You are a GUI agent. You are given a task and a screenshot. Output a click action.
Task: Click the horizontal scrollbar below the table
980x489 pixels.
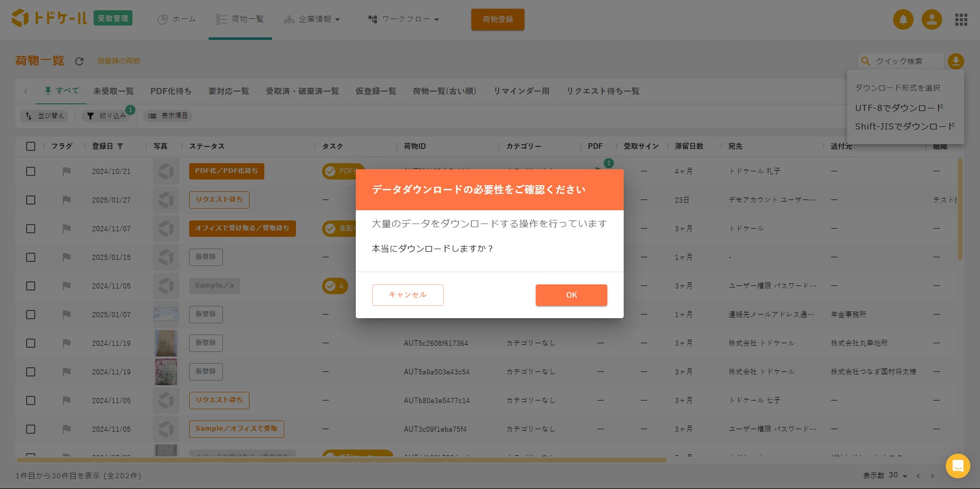(x=341, y=460)
